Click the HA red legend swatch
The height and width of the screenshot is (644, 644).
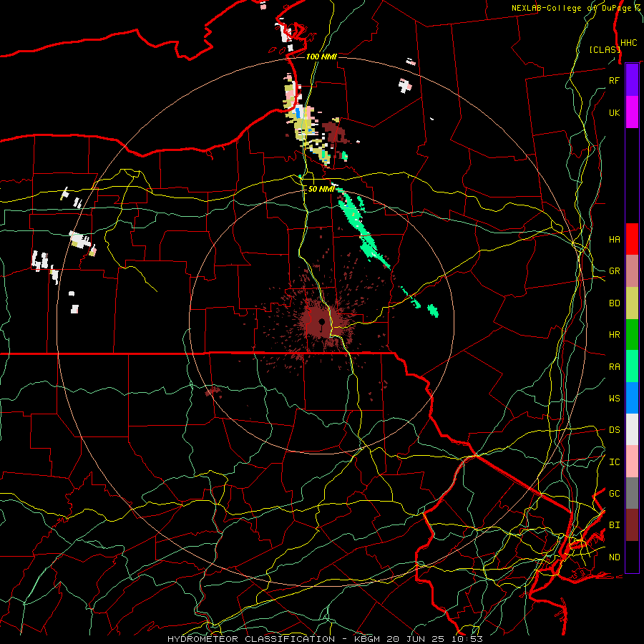(x=632, y=239)
